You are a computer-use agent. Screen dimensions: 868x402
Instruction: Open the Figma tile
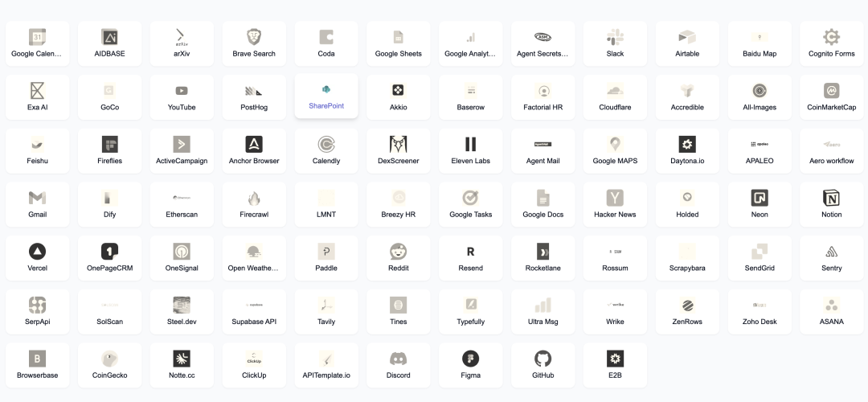tap(470, 366)
